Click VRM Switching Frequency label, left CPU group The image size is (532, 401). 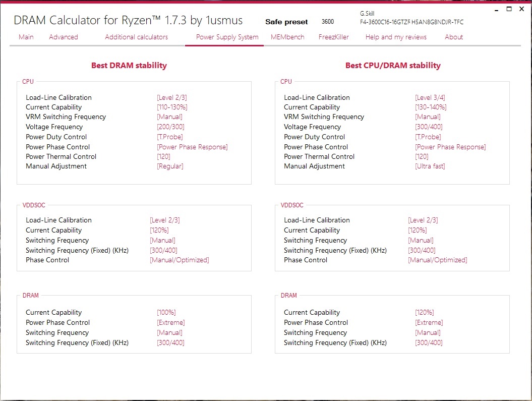[x=66, y=117]
